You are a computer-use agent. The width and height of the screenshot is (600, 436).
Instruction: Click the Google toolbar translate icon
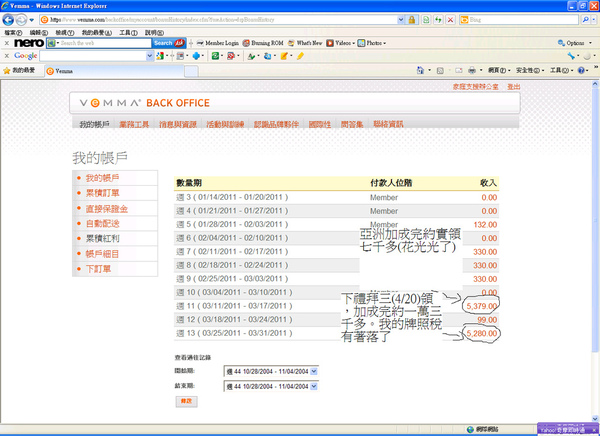click(267, 56)
